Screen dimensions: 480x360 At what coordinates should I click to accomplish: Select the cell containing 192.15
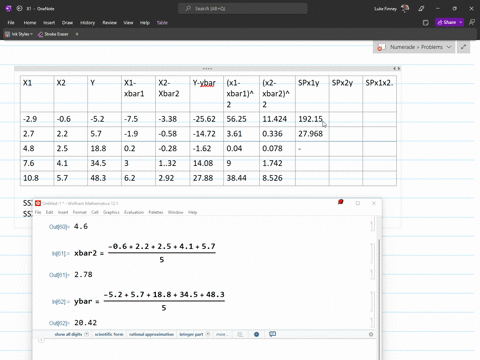[x=312, y=119]
